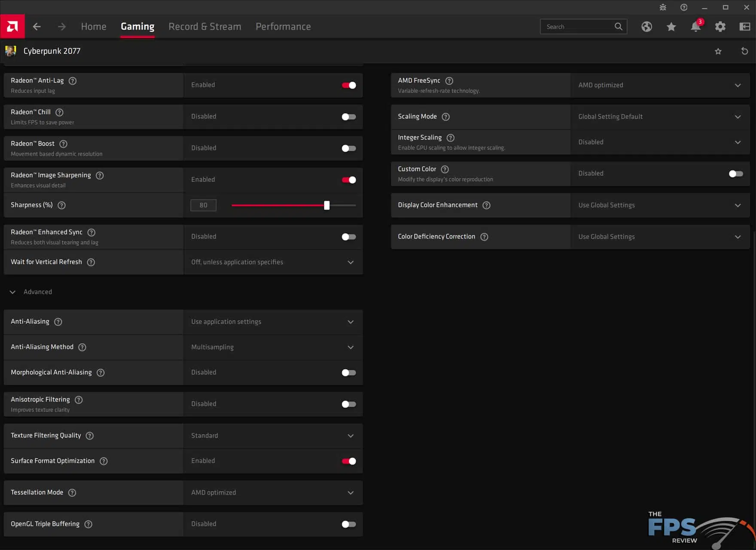Enable OpenGL Triple Buffering toggle
The image size is (756, 550).
pos(349,524)
